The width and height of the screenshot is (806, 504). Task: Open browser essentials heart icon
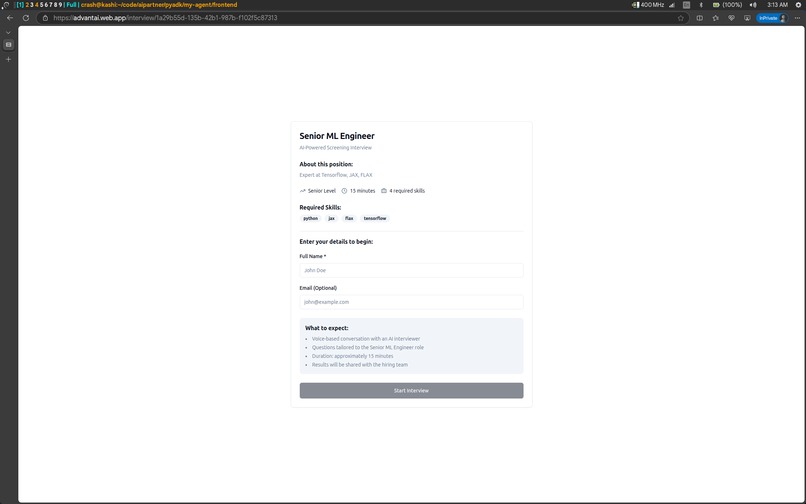tap(731, 18)
